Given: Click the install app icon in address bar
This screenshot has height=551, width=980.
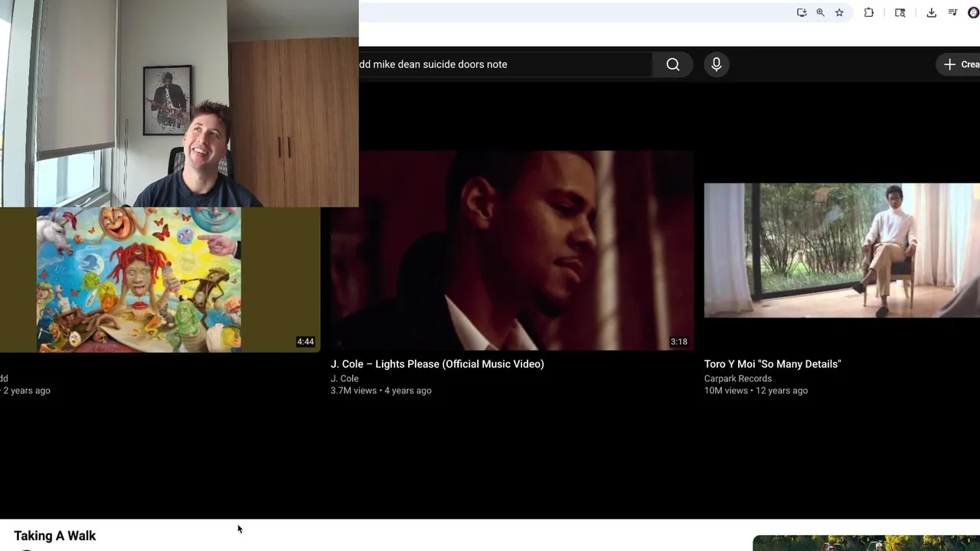Looking at the screenshot, I should 802,12.
